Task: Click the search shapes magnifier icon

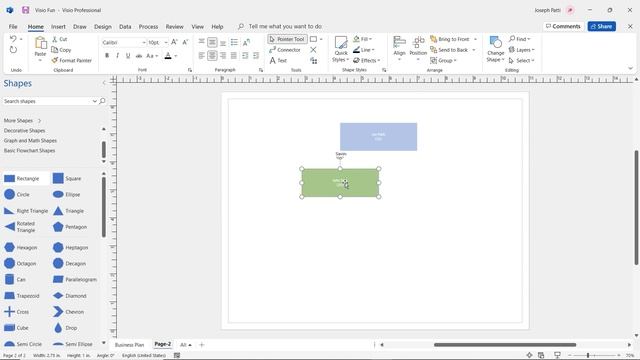Action: pos(102,101)
